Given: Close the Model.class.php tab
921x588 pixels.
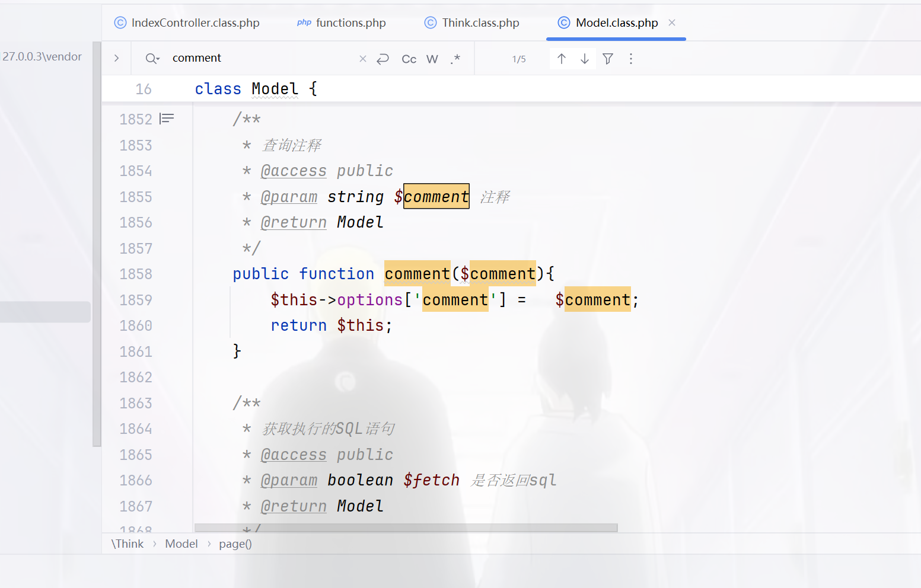Looking at the screenshot, I should 672,23.
